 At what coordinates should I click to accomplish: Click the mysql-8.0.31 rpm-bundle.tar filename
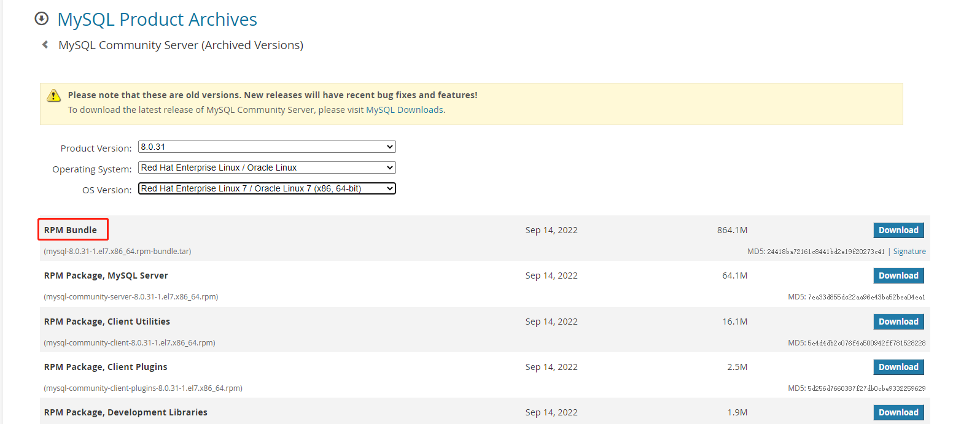pyautogui.click(x=117, y=252)
